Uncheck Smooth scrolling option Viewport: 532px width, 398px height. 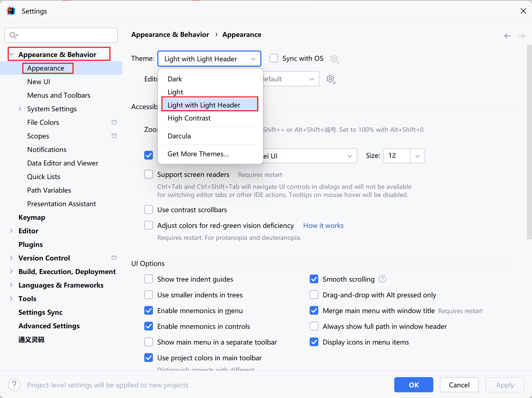tap(314, 279)
